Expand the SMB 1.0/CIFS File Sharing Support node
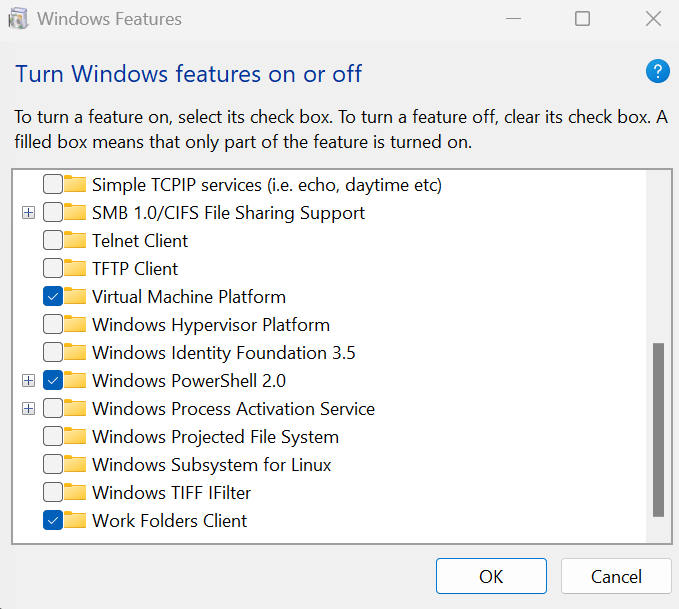The height and width of the screenshot is (609, 679). pos(28,213)
